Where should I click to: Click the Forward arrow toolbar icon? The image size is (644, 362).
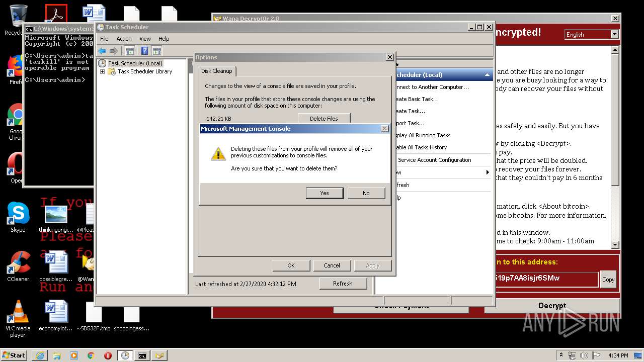(x=114, y=51)
